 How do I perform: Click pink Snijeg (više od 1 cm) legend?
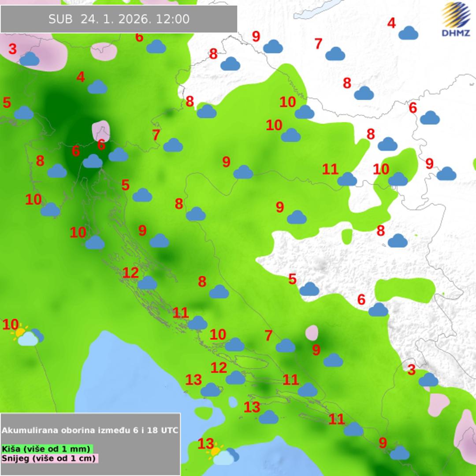tap(49, 458)
